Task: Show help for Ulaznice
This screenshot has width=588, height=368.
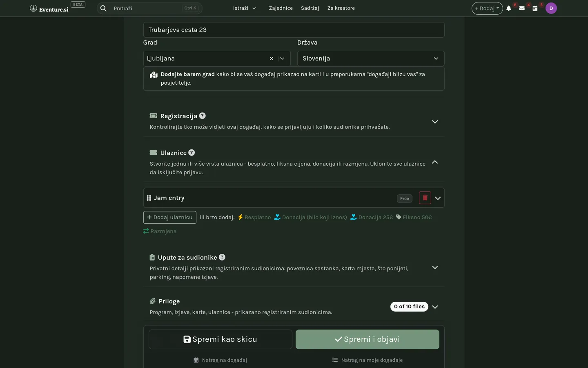Action: click(192, 153)
